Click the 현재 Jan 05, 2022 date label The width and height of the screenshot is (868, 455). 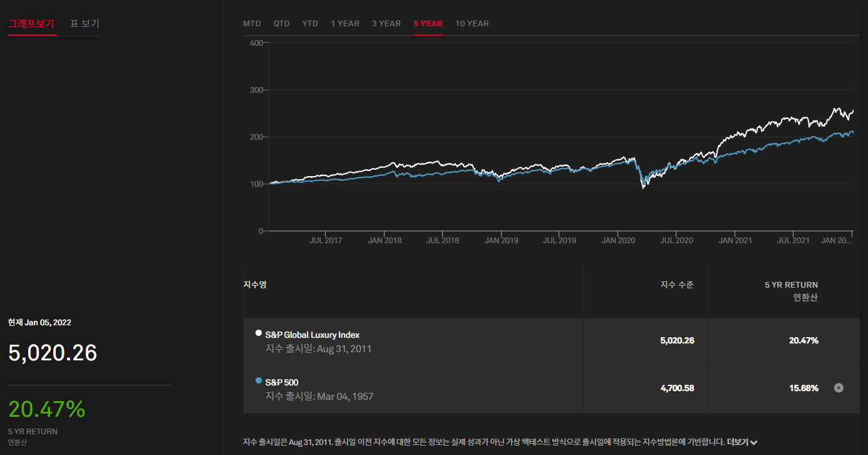[x=39, y=323]
